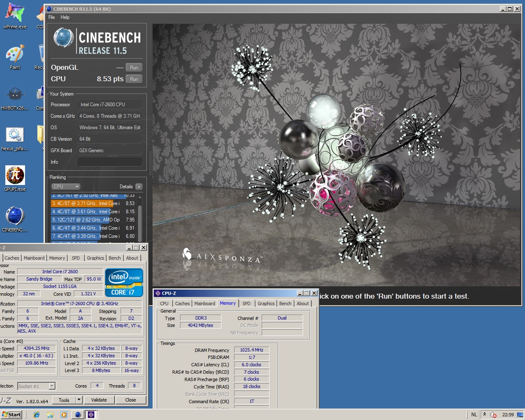Click the CAS# Latency value '6.0 clocks'
The image size is (525, 420).
tap(252, 365)
